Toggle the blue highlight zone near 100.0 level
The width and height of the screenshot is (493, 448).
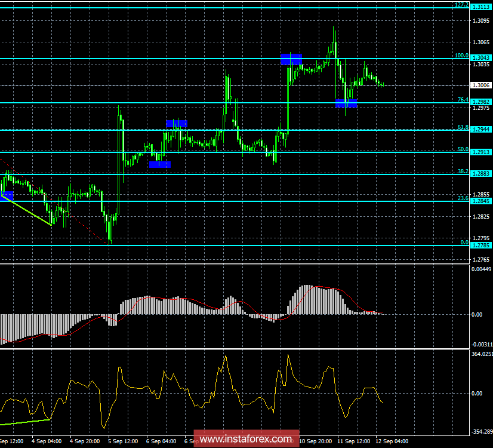[x=291, y=59]
